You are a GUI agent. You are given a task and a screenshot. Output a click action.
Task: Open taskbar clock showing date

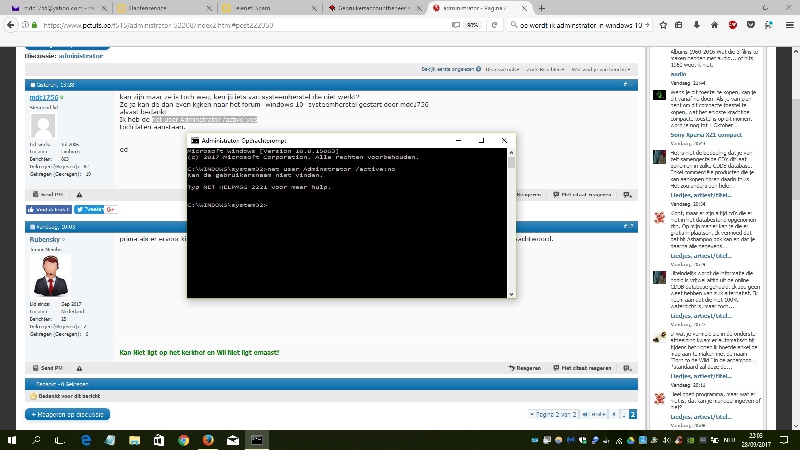pos(756,440)
